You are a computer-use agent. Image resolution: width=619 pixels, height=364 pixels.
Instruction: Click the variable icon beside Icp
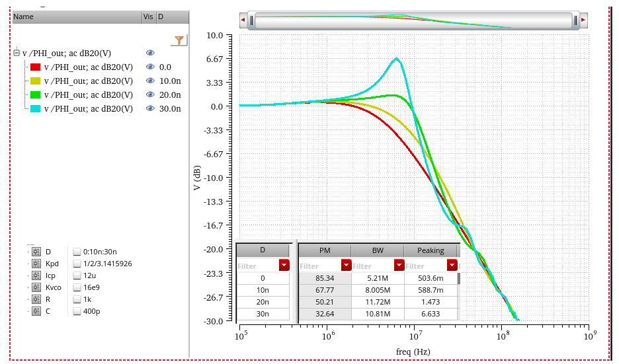click(x=36, y=275)
